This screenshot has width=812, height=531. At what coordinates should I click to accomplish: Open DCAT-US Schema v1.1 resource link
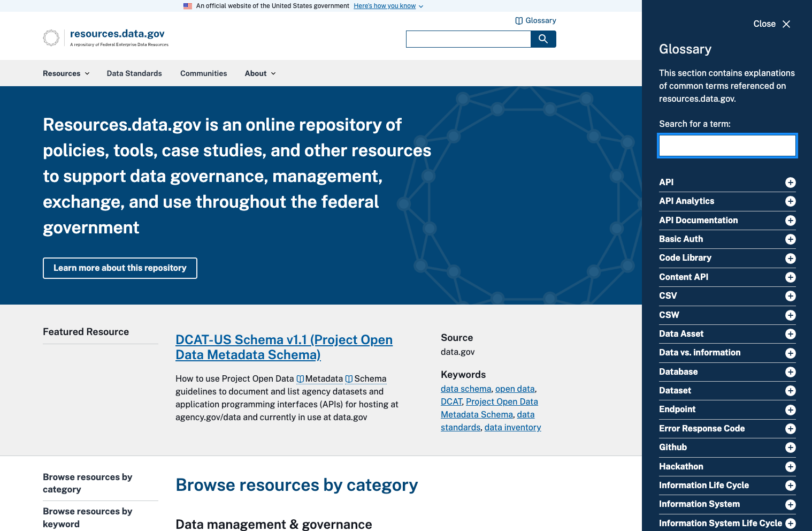click(284, 347)
